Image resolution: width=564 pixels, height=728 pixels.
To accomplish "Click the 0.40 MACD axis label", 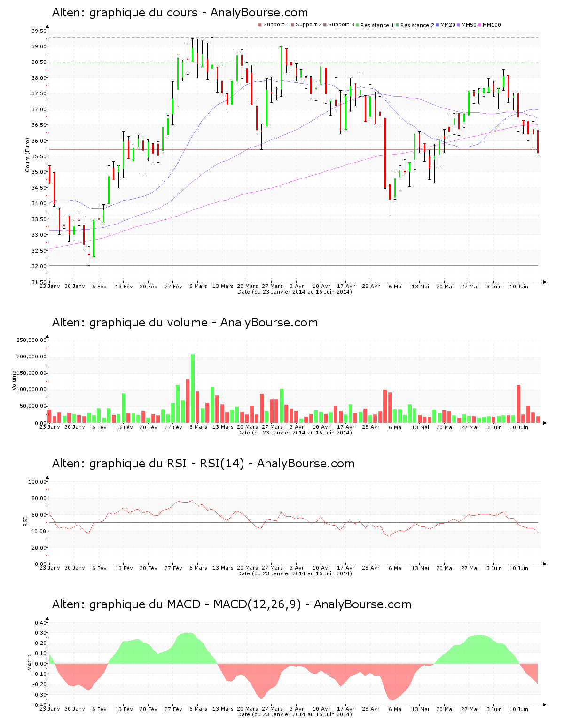I will tap(41, 623).
